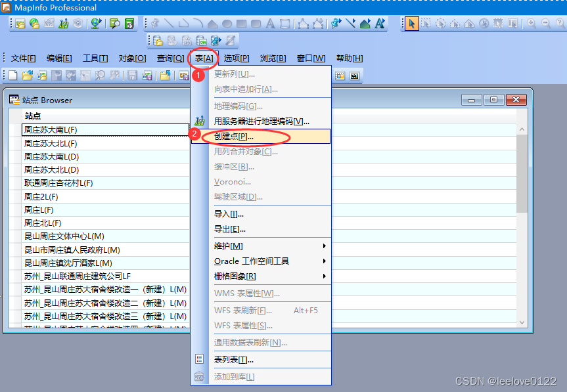Click the browser vertical scrollbar thumb
The image size is (567, 392).
pos(522,173)
